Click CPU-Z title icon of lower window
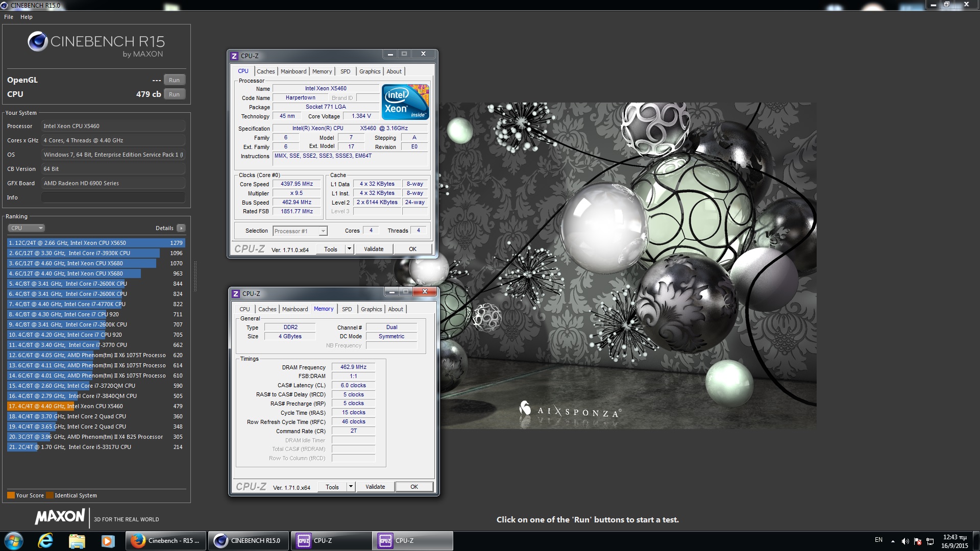 tap(236, 294)
